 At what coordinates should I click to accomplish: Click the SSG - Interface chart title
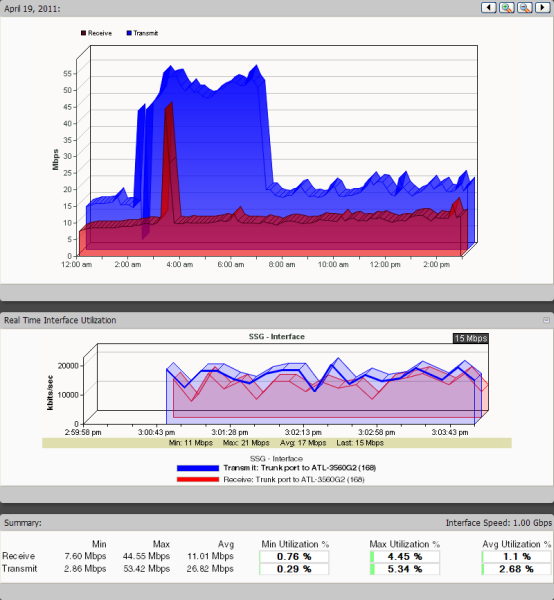[277, 337]
